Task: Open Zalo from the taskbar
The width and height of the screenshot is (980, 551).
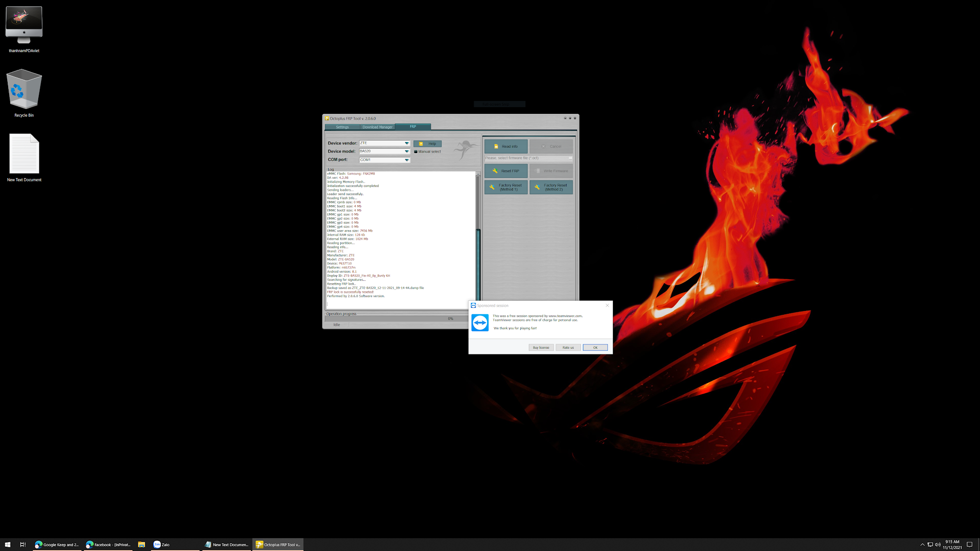Action: click(161, 544)
